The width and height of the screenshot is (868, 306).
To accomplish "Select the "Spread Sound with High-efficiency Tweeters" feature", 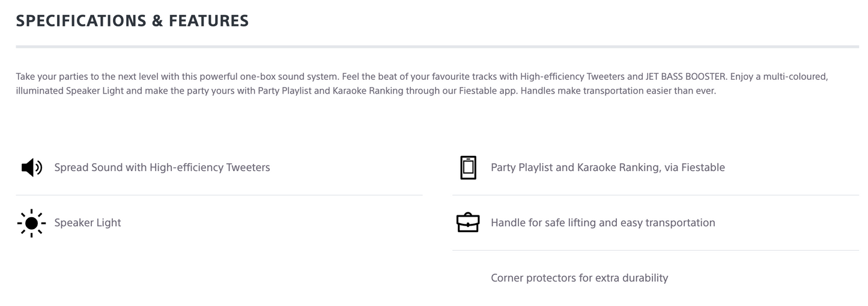I will coord(162,167).
